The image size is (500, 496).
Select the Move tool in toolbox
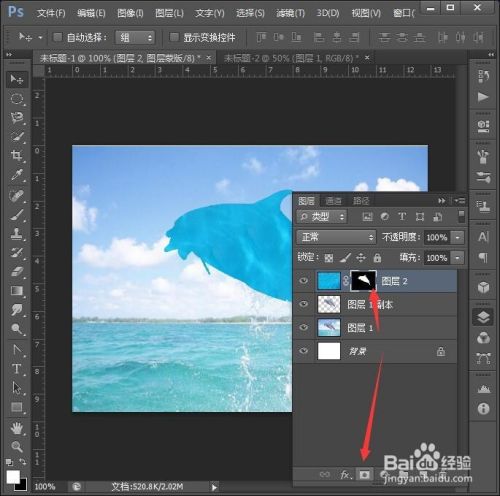[x=16, y=79]
